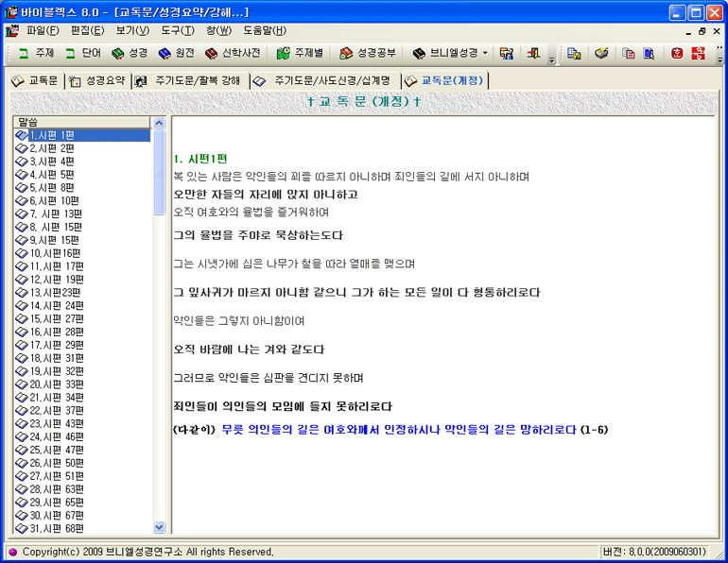The width and height of the screenshot is (728, 563).
Task: Click the copy pages toolbar icon
Action: click(629, 53)
